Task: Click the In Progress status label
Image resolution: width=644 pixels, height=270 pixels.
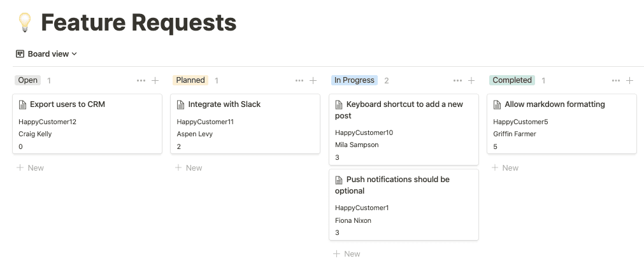Action: pyautogui.click(x=354, y=80)
